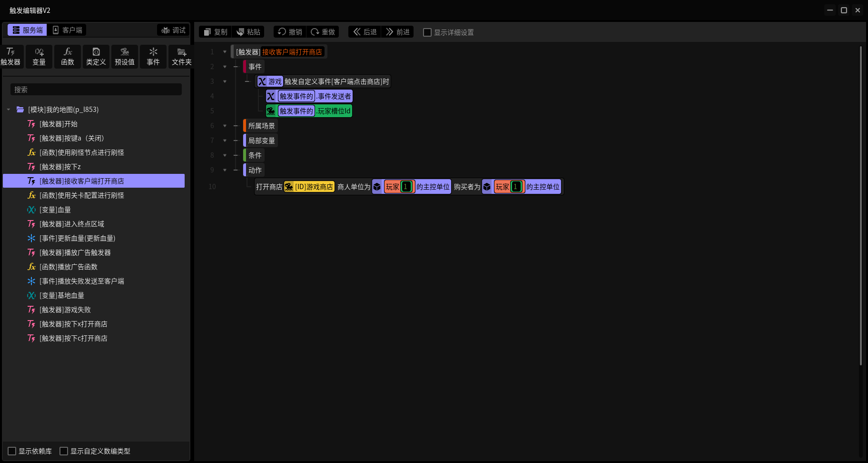This screenshot has height=463, width=868.
Task: Select [触发器]游戏失败 item
Action: point(94,310)
